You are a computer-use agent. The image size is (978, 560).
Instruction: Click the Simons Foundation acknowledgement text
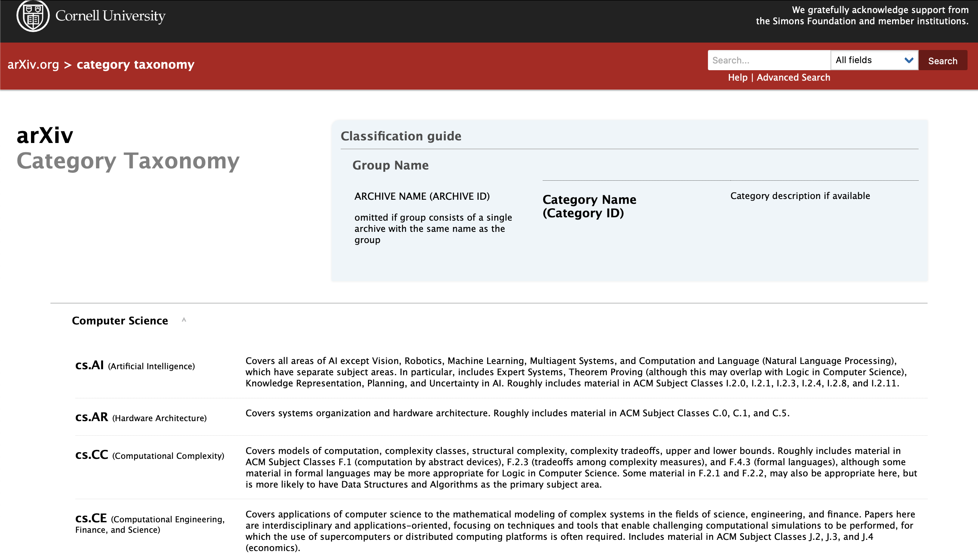tap(861, 16)
